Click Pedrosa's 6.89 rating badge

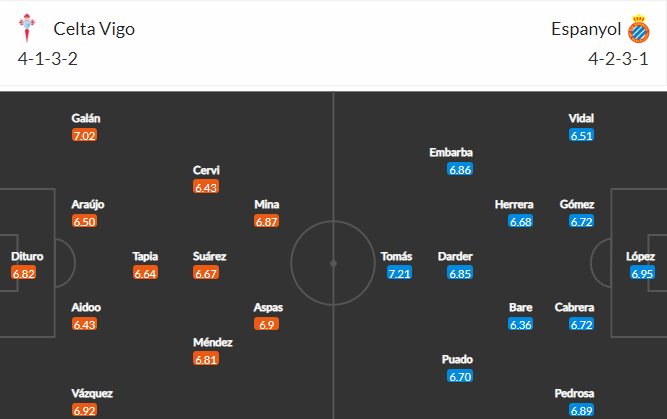tap(581, 410)
